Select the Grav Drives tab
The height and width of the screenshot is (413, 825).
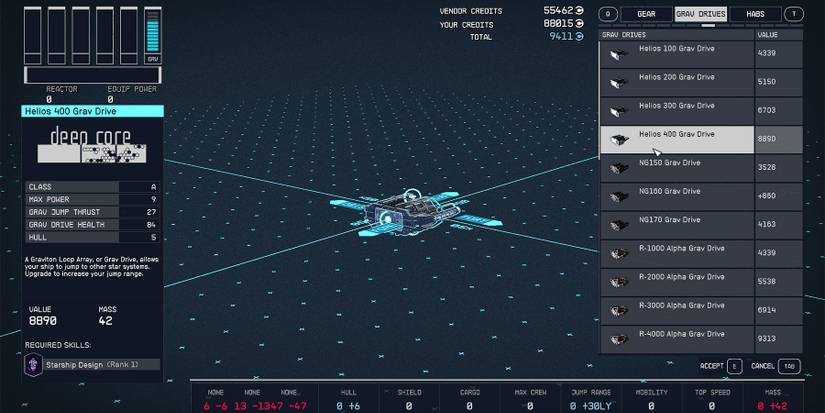point(700,14)
